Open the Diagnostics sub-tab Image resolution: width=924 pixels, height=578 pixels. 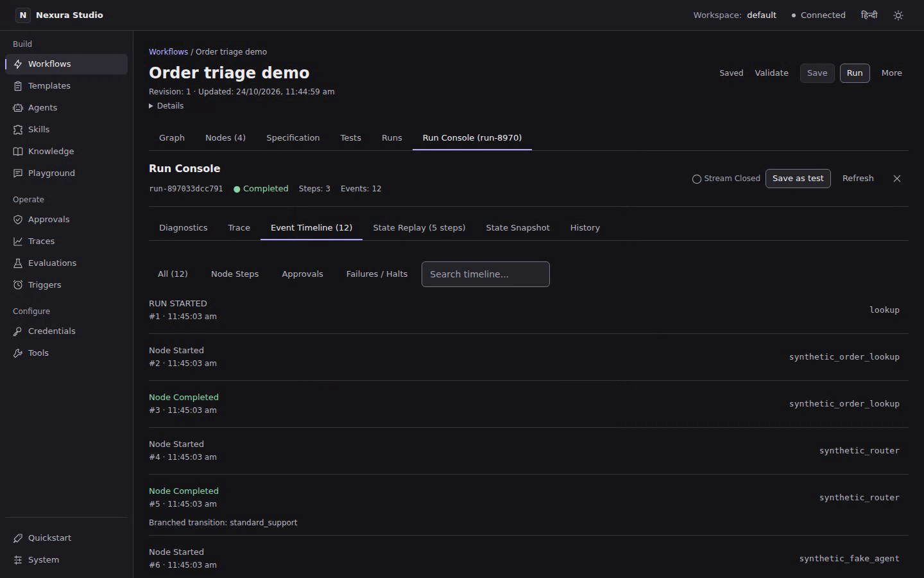(x=184, y=228)
